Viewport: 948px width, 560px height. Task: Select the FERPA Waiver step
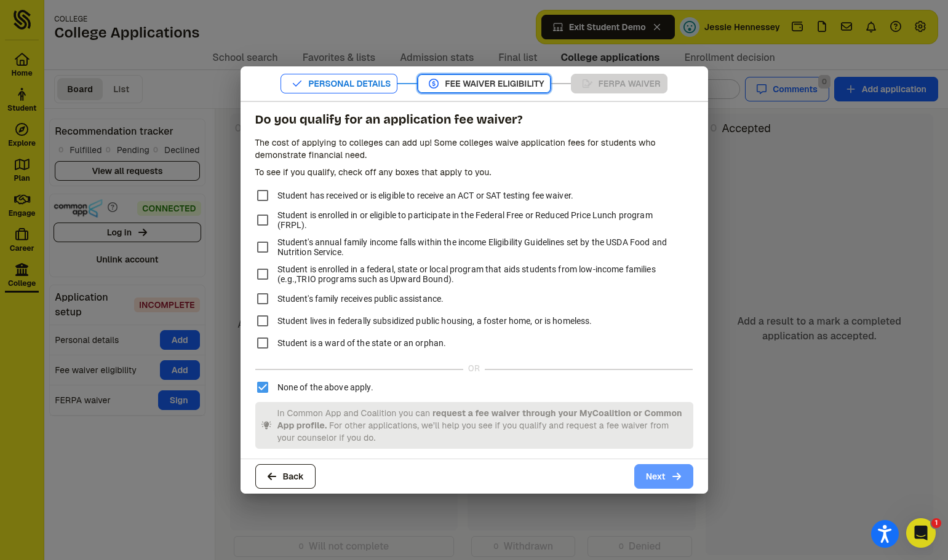(x=619, y=84)
